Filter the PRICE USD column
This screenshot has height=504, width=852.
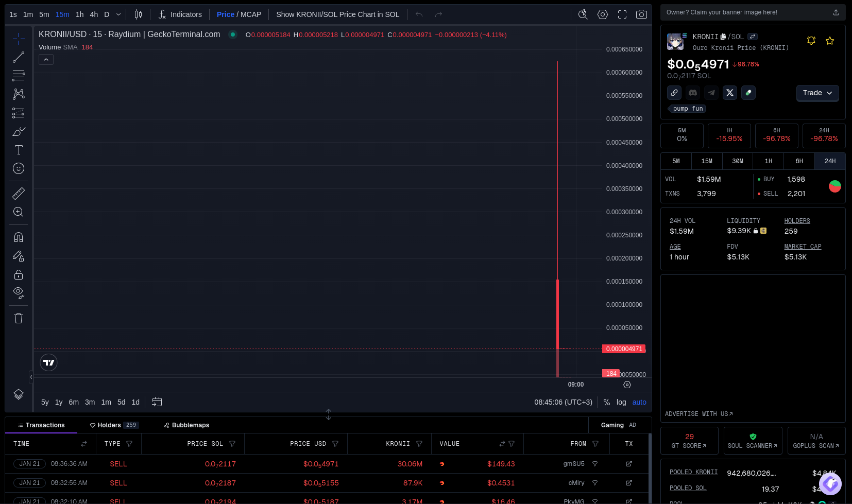pyautogui.click(x=335, y=444)
